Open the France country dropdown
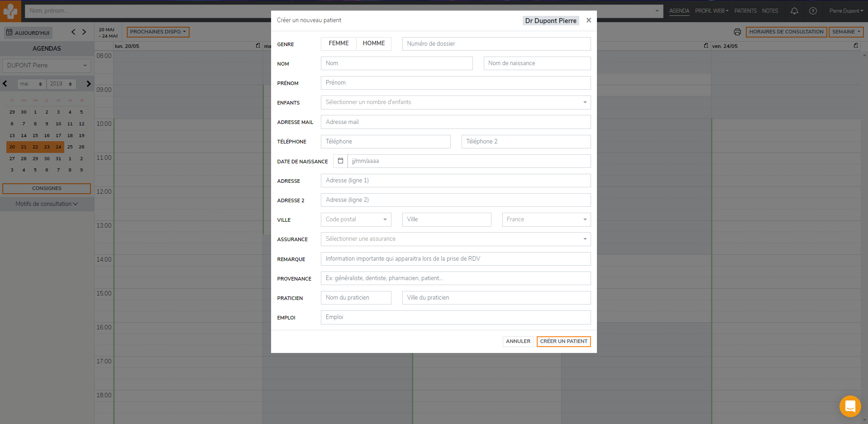 pos(546,219)
